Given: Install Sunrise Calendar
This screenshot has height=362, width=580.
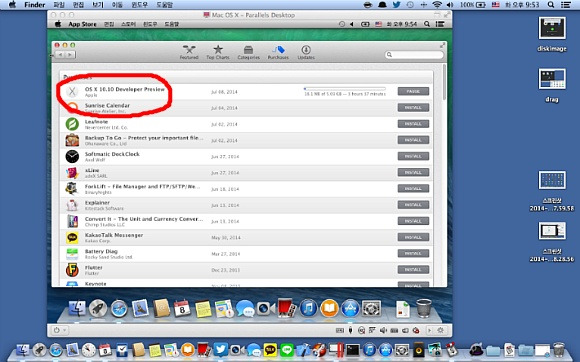Looking at the screenshot, I should tap(413, 108).
